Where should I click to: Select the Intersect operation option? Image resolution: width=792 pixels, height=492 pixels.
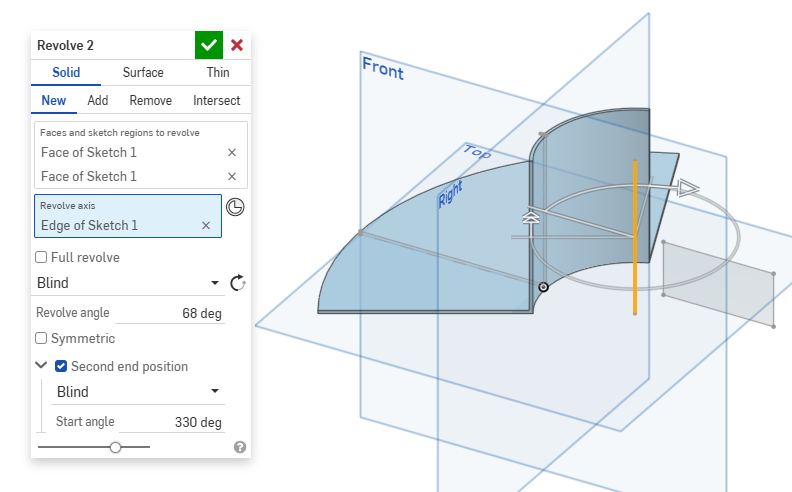(216, 100)
